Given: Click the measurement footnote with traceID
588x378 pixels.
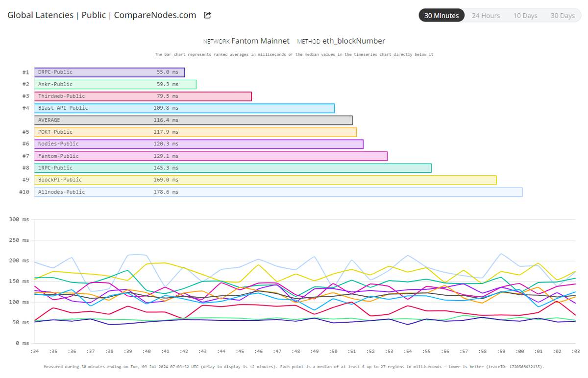Looking at the screenshot, I should (x=294, y=366).
